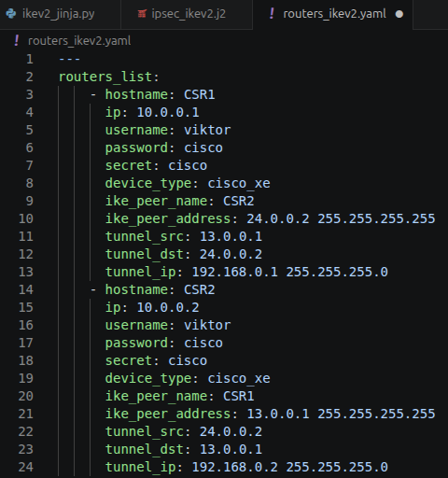Click line number 14 in the gutter

coord(26,289)
